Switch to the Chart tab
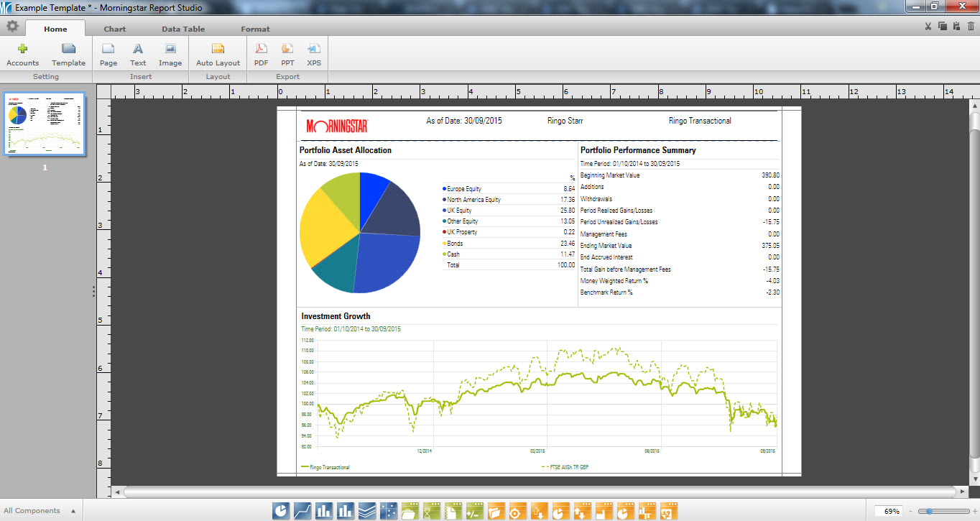980x521 pixels. pos(114,29)
